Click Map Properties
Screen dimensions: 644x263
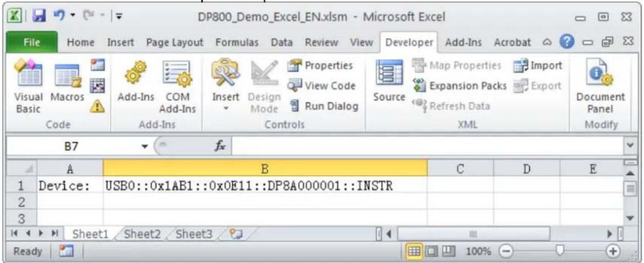click(457, 65)
